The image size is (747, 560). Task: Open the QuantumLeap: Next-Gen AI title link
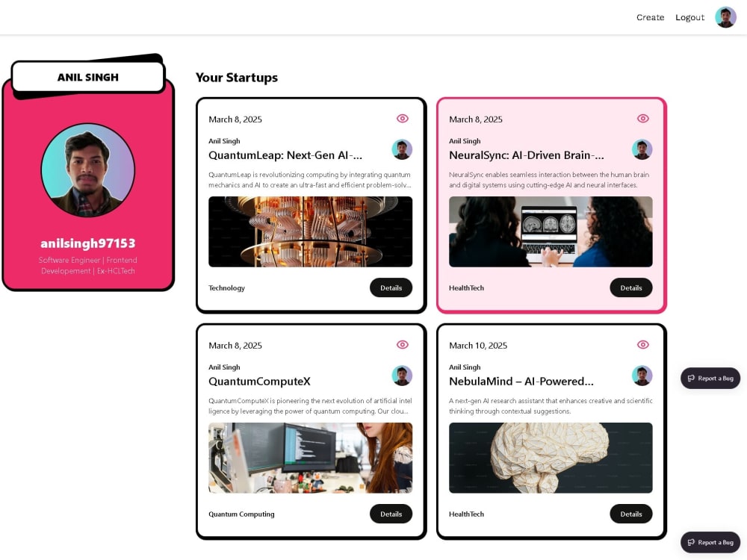285,155
